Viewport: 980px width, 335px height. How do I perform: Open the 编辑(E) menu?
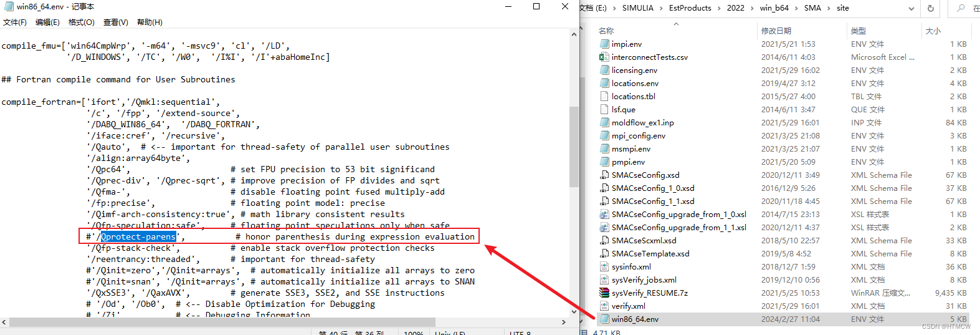point(47,22)
